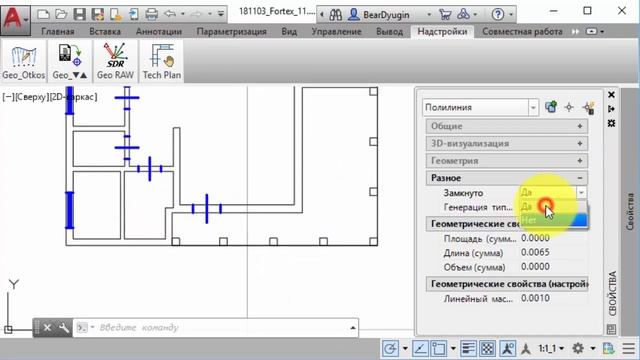Click the command line input field
Screen dimensions: 640x360
(x=220, y=328)
